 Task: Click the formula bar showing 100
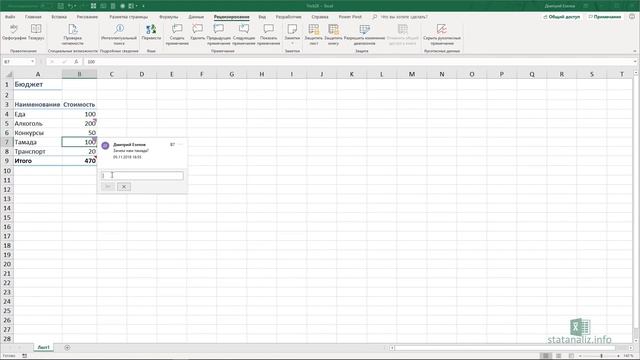(359, 62)
